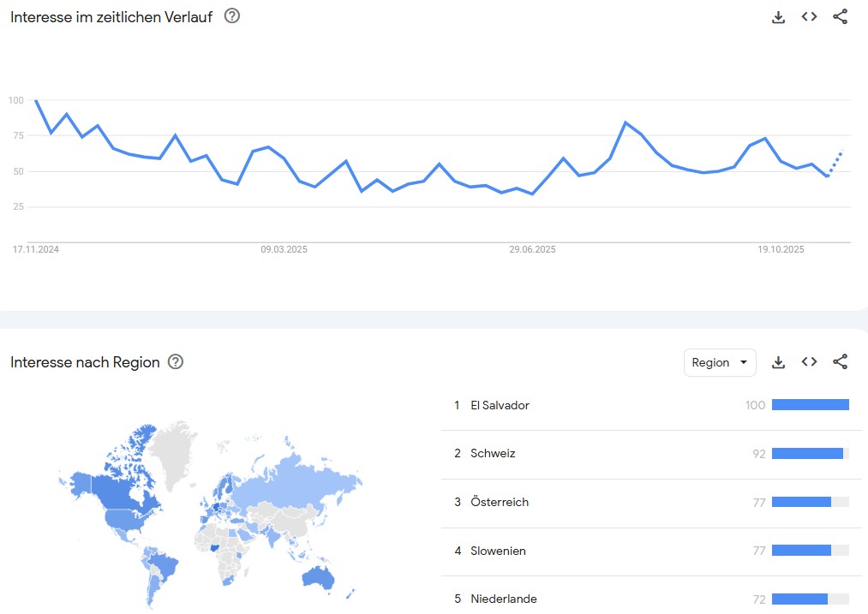Download the time trend chart data
This screenshot has height=614, width=868.
(778, 17)
